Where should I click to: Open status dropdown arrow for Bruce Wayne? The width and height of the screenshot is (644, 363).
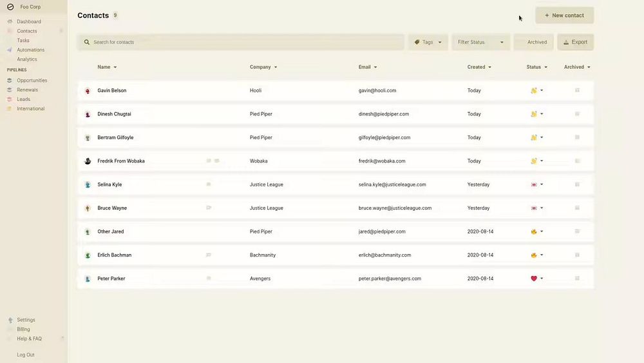point(542,208)
